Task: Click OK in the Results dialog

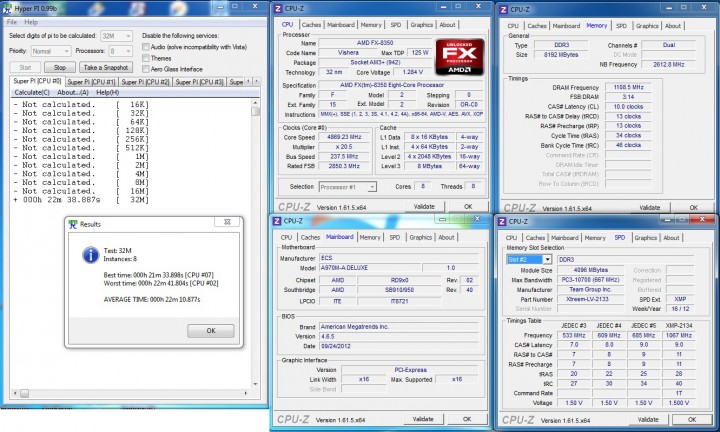Action: (x=211, y=331)
